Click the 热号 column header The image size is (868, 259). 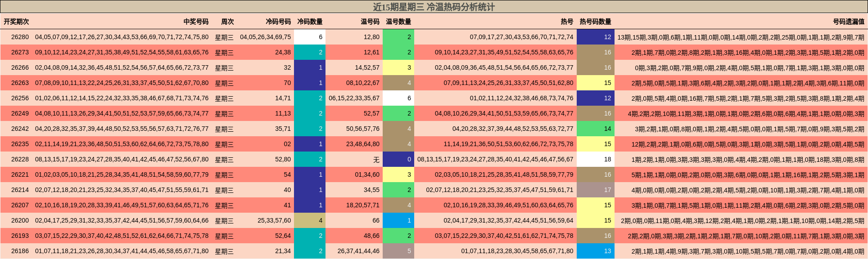tap(567, 22)
